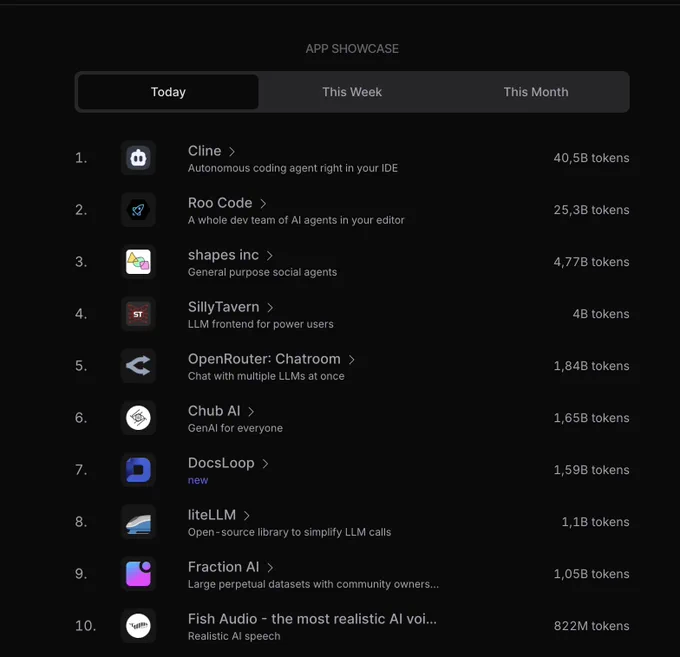
Task: Open the SillyTavern app link
Action: (223, 307)
